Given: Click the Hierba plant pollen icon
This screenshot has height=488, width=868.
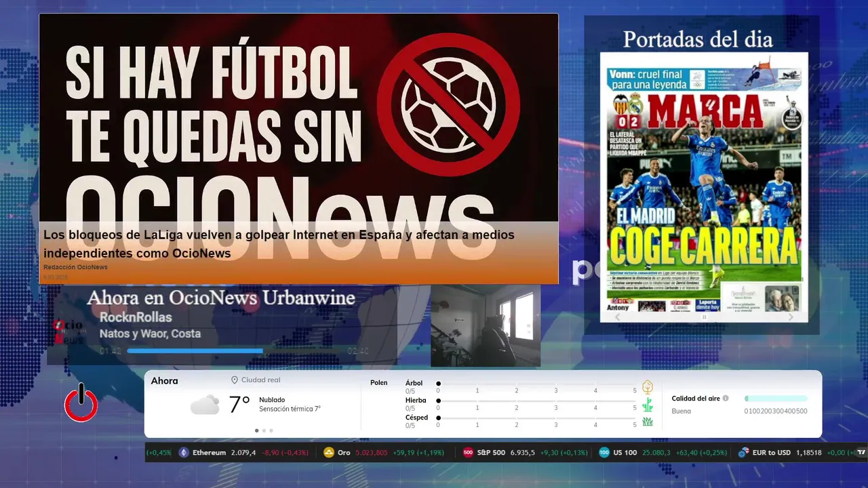Looking at the screenshot, I should click(x=648, y=405).
